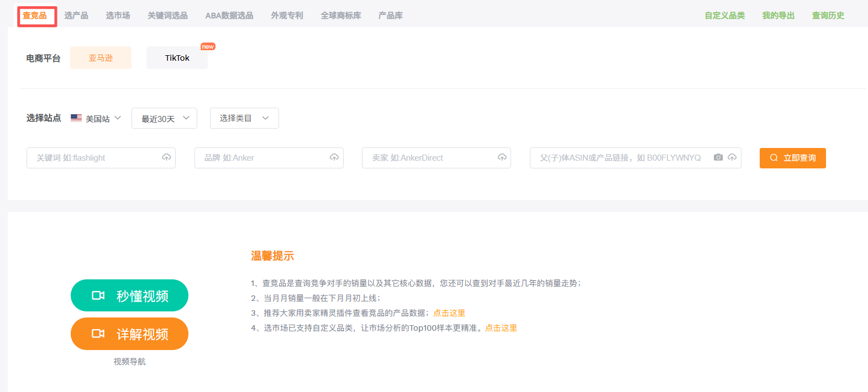The height and width of the screenshot is (392, 868).
Task: Click upload icon in ASIN field
Action: tap(732, 157)
